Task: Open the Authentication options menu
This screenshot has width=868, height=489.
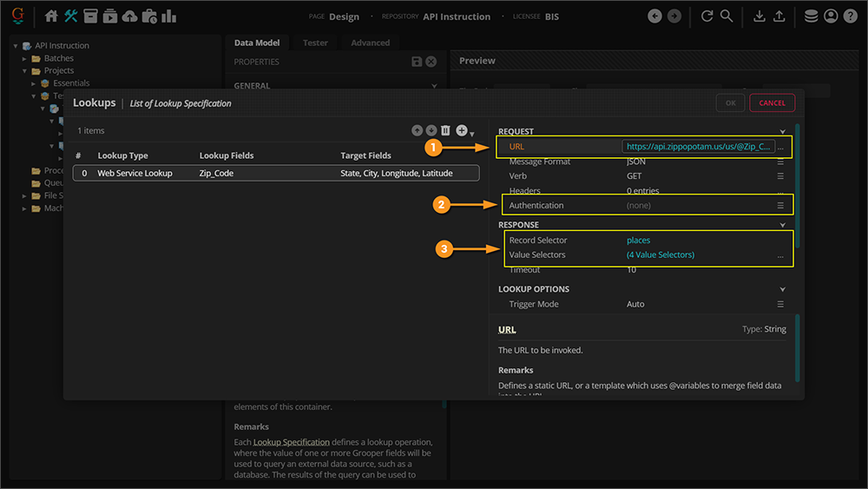Action: click(780, 206)
